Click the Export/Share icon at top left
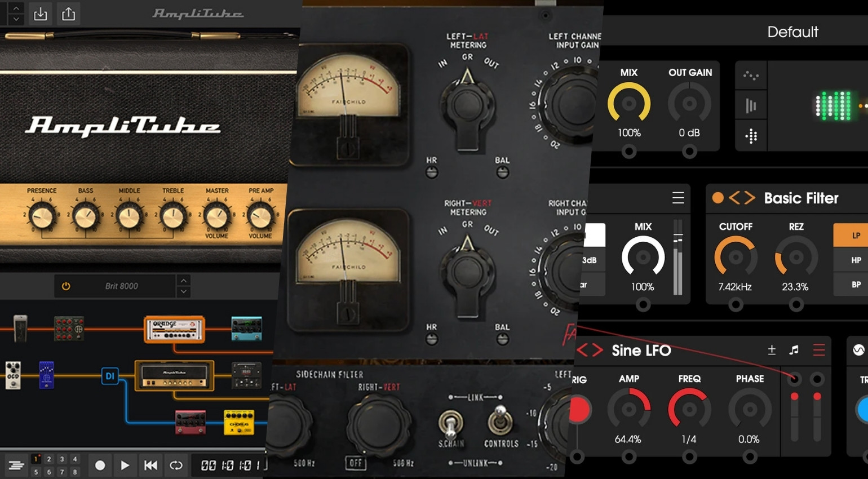868x479 pixels. point(68,12)
